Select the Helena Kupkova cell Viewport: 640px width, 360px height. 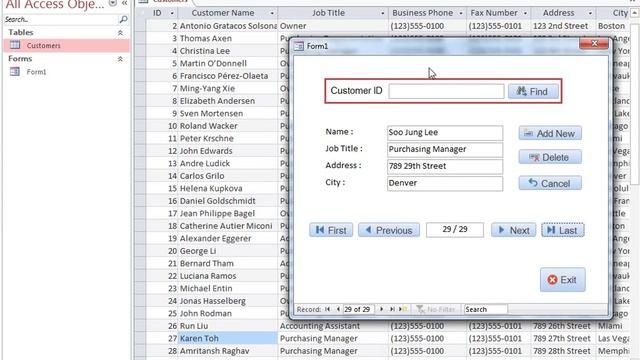[228, 189]
